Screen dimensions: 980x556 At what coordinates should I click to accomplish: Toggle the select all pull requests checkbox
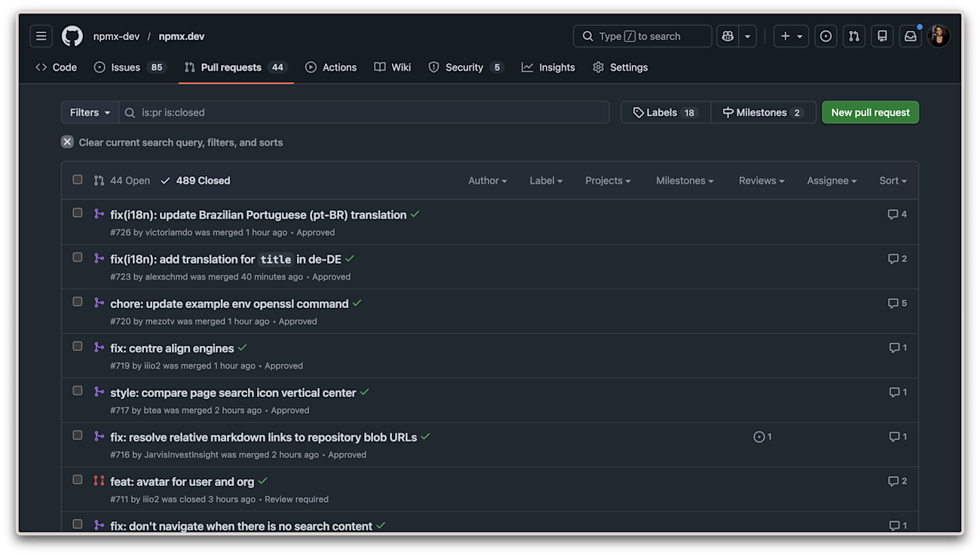click(78, 179)
